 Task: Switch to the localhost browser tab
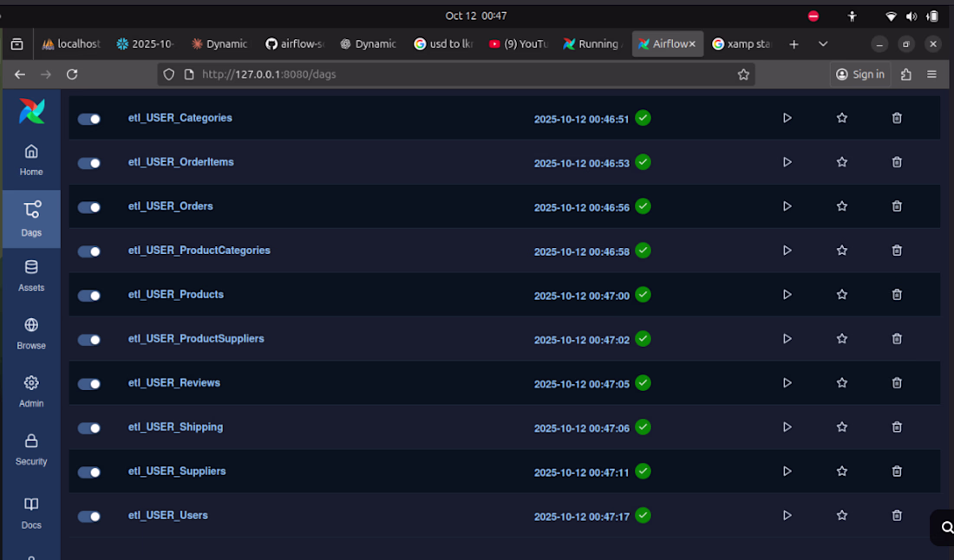71,44
